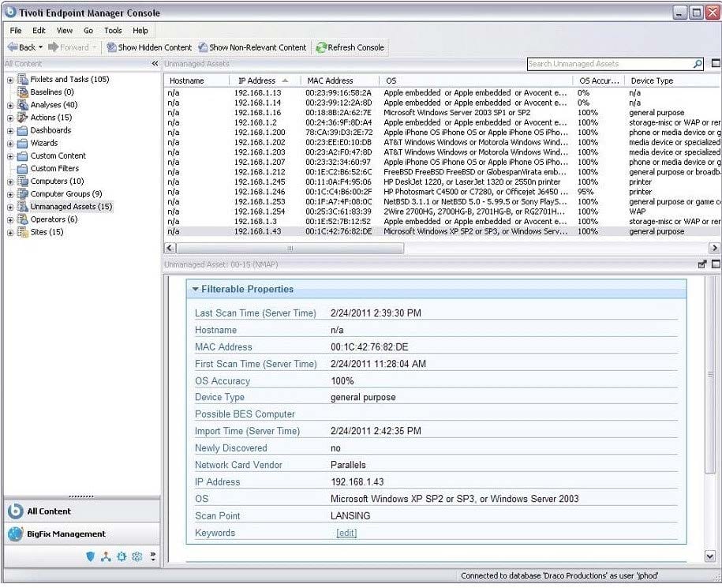Screen dimensions: 722x588
Task: Click the search magnifier icon
Action: [x=698, y=64]
